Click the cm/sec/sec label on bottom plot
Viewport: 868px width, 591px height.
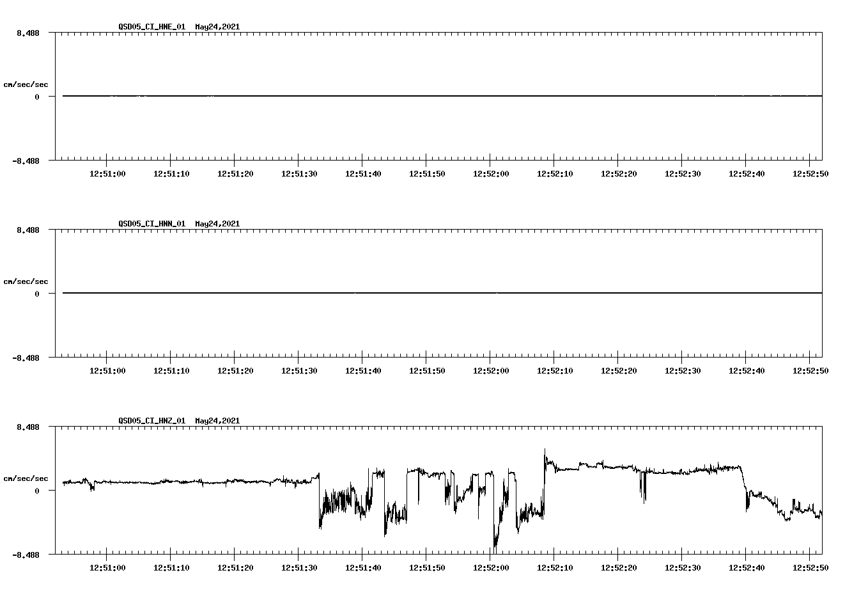click(26, 477)
